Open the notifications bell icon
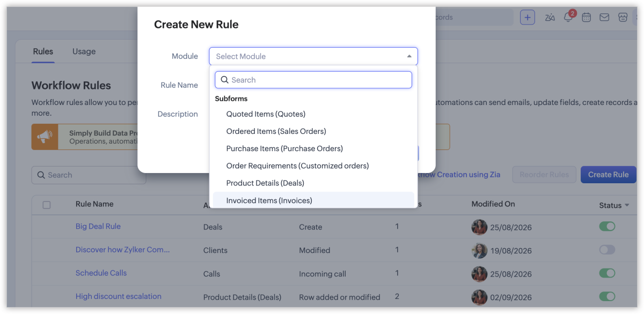644x314 pixels. pos(568,17)
